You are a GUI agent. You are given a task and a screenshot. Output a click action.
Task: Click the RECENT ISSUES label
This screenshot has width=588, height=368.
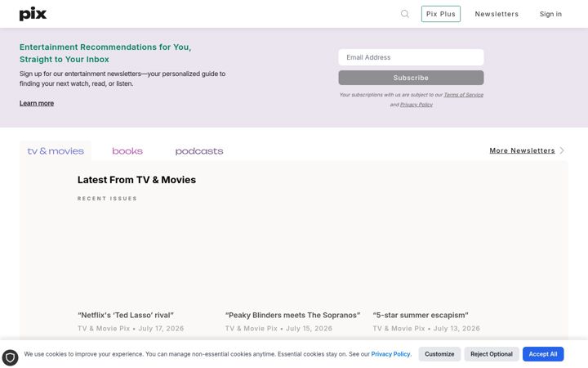[107, 198]
